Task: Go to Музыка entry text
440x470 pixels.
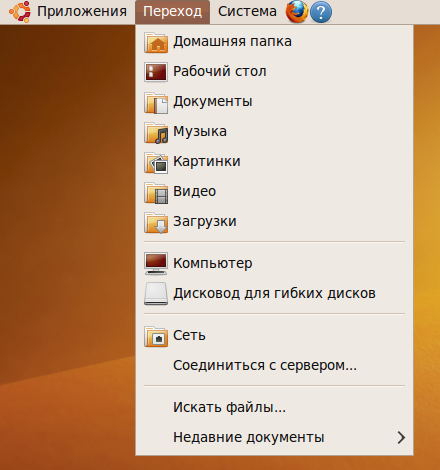Action: pyautogui.click(x=200, y=131)
